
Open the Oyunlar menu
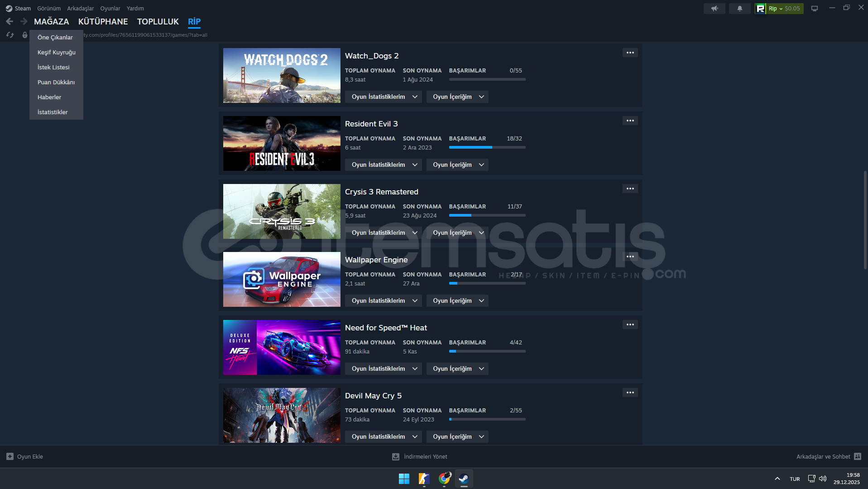point(110,9)
